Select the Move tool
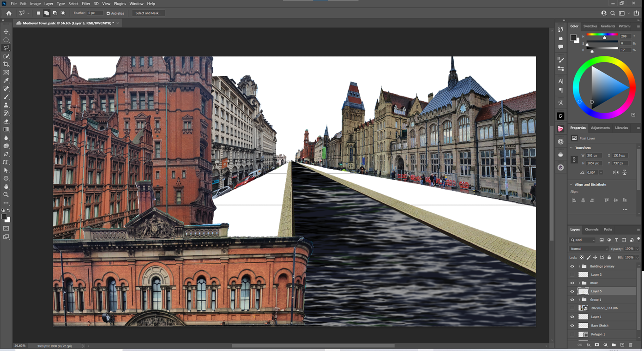 [6, 32]
